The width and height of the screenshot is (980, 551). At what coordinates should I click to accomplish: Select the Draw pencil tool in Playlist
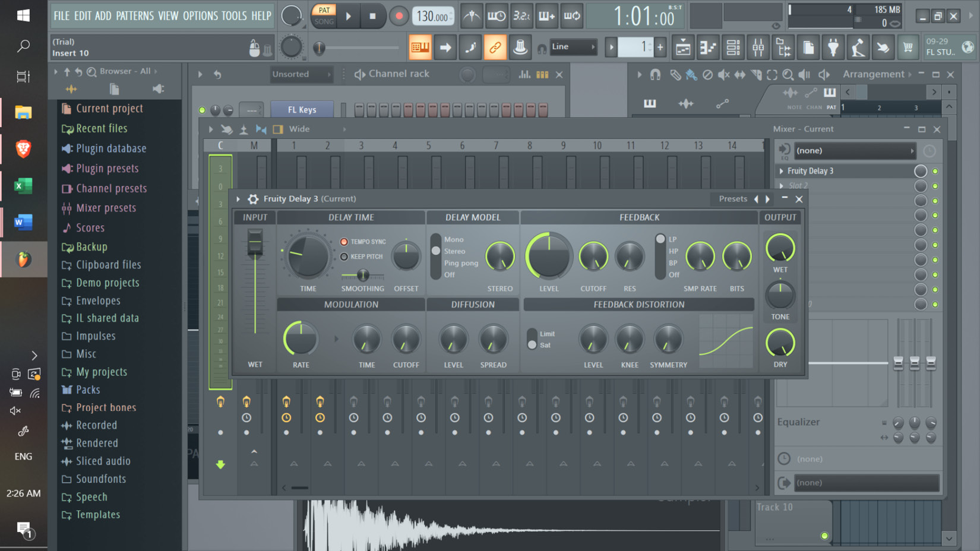tap(675, 75)
